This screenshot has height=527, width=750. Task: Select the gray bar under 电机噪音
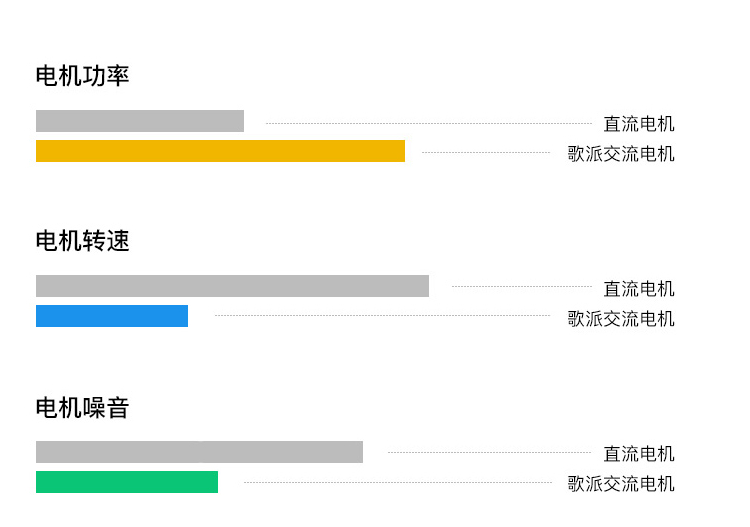199,452
